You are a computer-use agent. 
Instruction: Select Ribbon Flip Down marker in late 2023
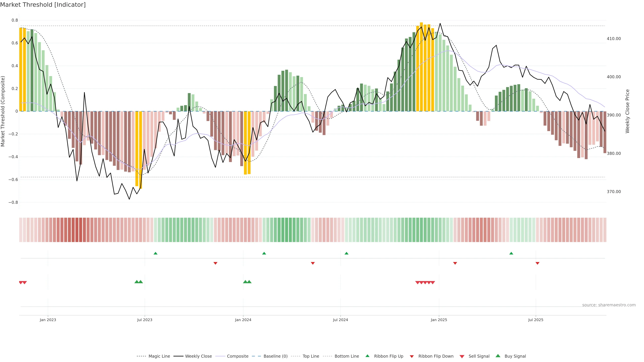(x=215, y=263)
